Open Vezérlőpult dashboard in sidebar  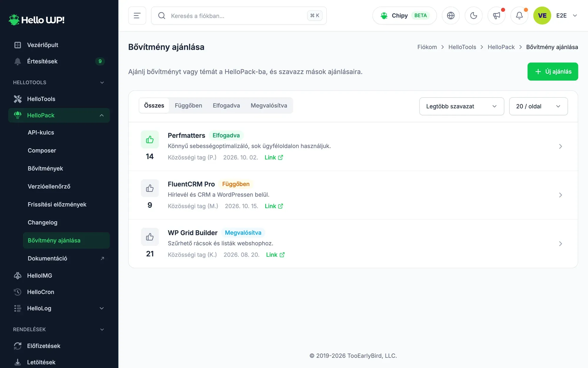point(59,45)
